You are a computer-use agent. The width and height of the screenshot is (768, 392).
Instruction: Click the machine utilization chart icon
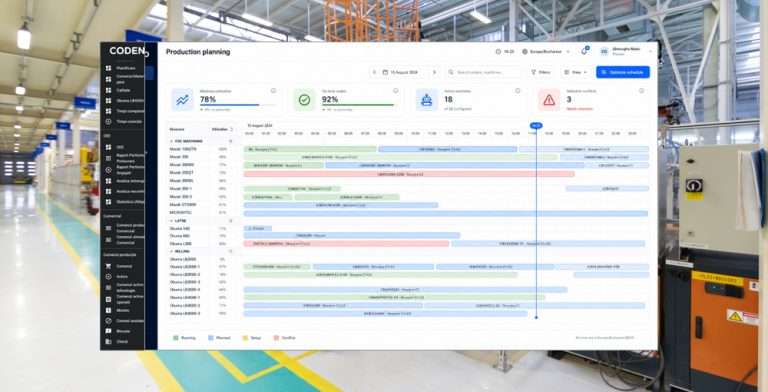point(183,100)
